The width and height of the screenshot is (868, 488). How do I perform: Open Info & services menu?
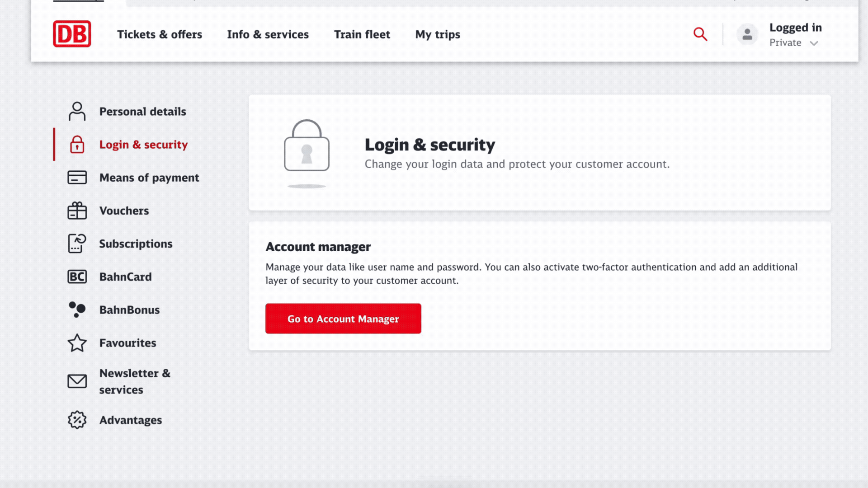pos(268,34)
